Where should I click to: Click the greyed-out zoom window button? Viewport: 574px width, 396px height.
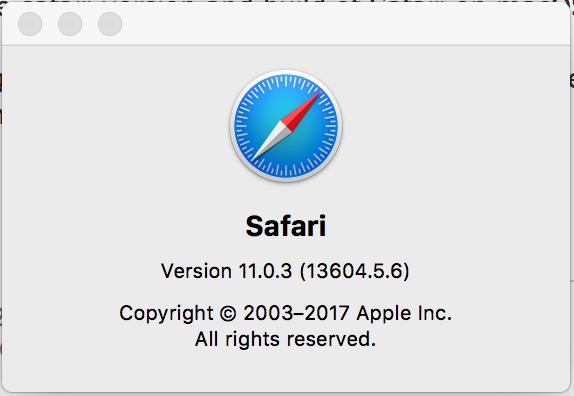pyautogui.click(x=110, y=24)
